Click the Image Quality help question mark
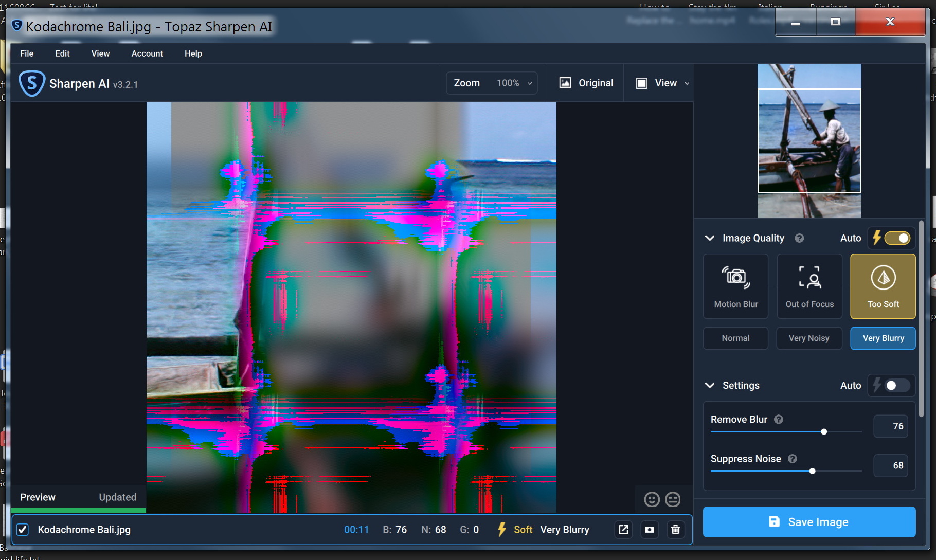 [x=799, y=238]
